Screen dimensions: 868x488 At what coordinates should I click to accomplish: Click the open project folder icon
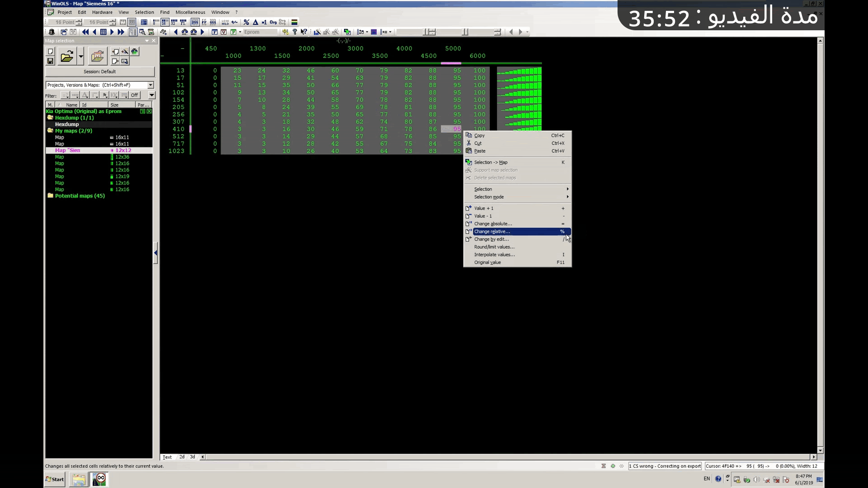(67, 56)
